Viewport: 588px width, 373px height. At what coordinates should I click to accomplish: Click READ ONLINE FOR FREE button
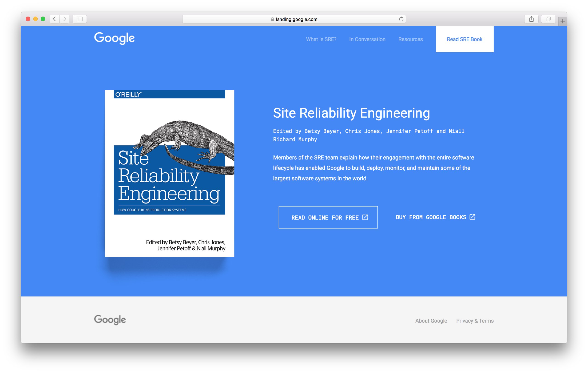coord(328,217)
